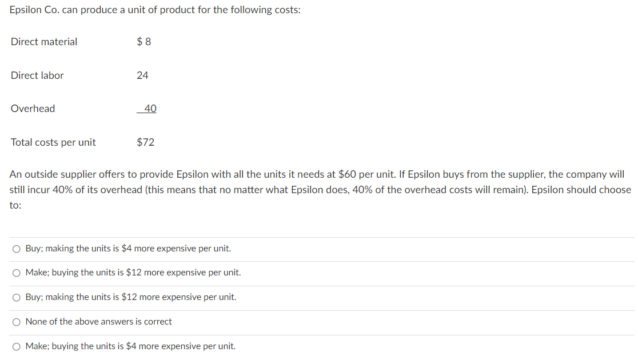Image resolution: width=638 pixels, height=364 pixels.
Task: Click the 'None of the above answers is correct' text
Action: (98, 322)
